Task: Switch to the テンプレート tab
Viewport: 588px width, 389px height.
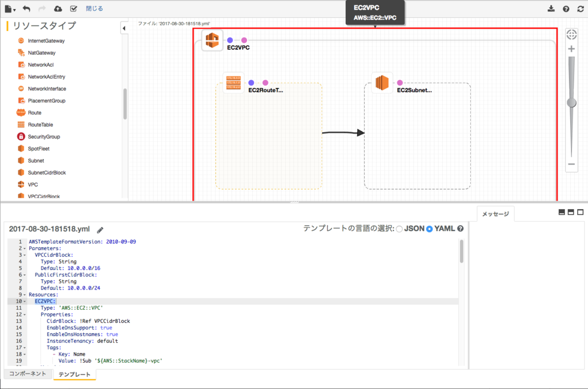Action: (74, 375)
